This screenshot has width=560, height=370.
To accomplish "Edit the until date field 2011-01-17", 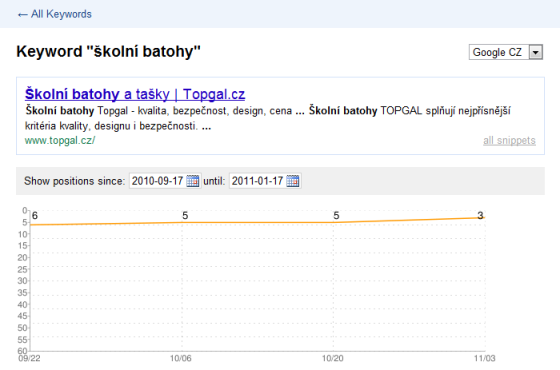I will (x=258, y=181).
